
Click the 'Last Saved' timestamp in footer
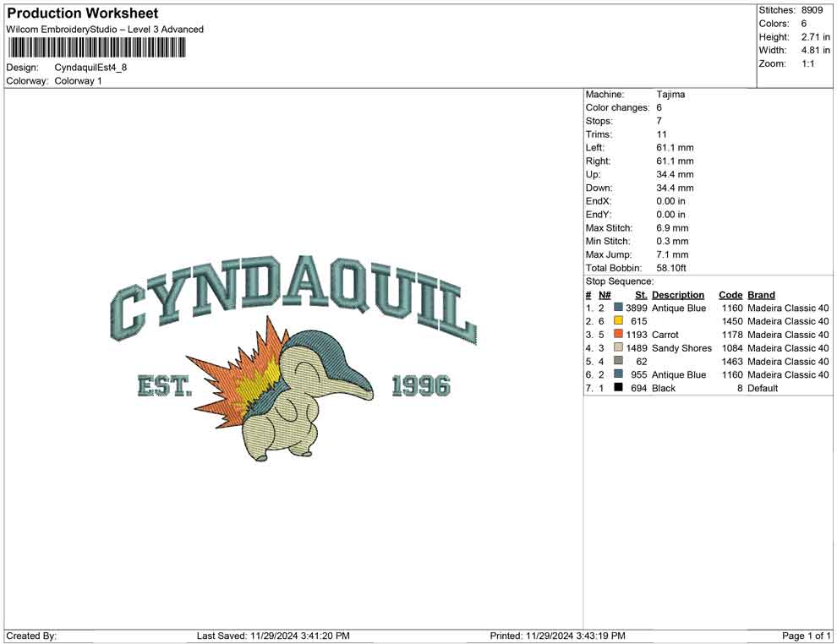(273, 636)
